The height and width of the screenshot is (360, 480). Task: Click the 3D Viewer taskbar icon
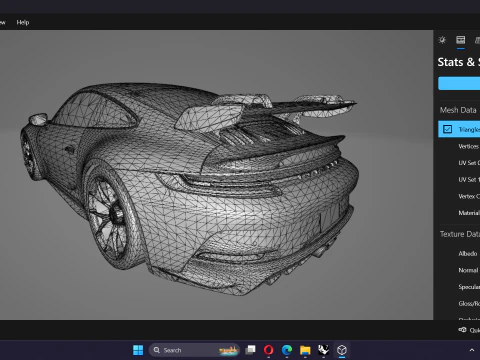[x=342, y=350]
